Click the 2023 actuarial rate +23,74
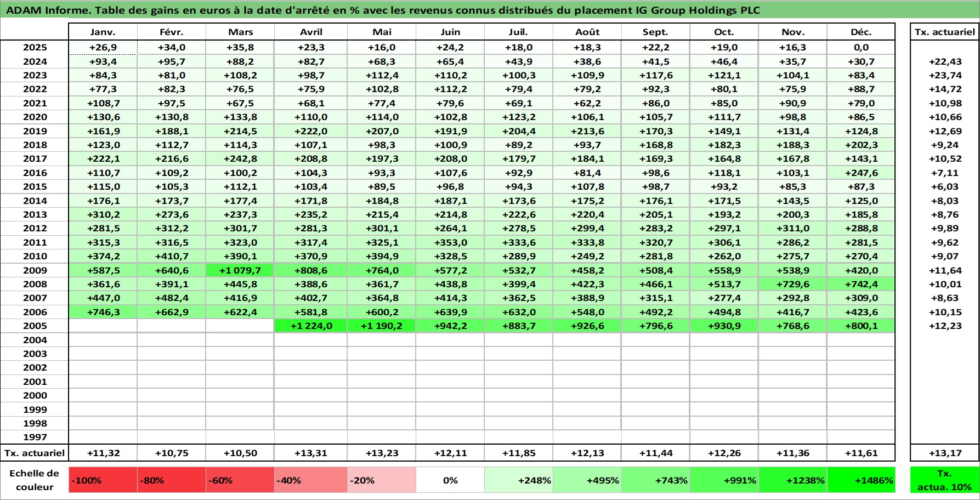The height and width of the screenshot is (500, 980). point(945,75)
